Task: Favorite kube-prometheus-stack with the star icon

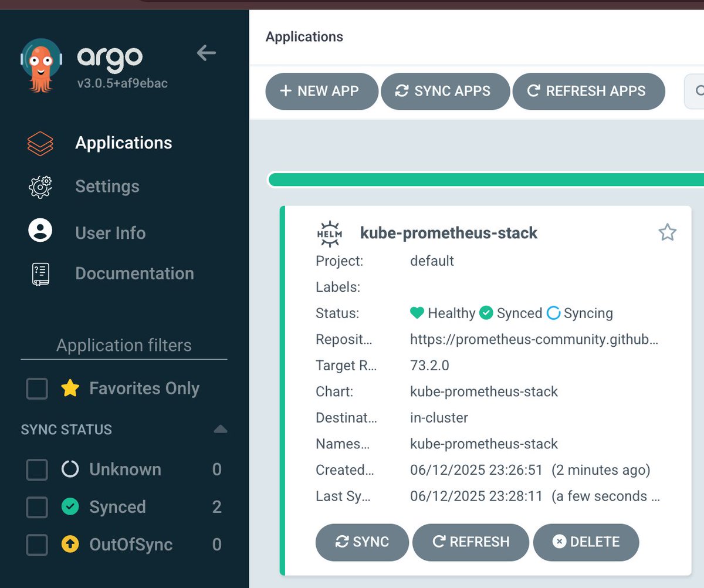Action: point(667,233)
